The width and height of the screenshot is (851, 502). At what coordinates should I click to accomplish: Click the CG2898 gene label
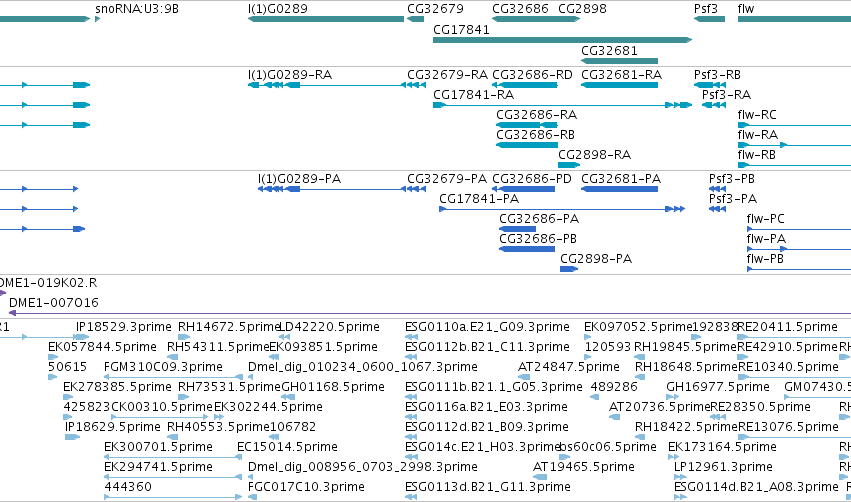[x=582, y=9]
